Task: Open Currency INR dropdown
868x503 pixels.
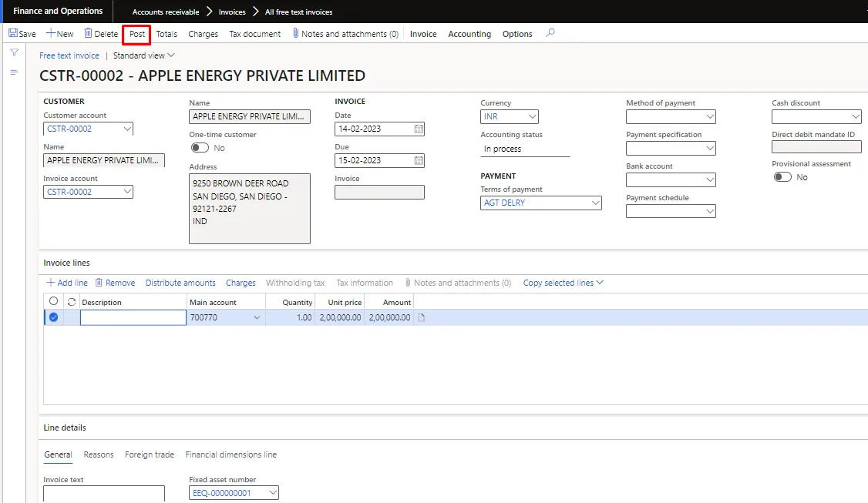Action: pos(532,117)
